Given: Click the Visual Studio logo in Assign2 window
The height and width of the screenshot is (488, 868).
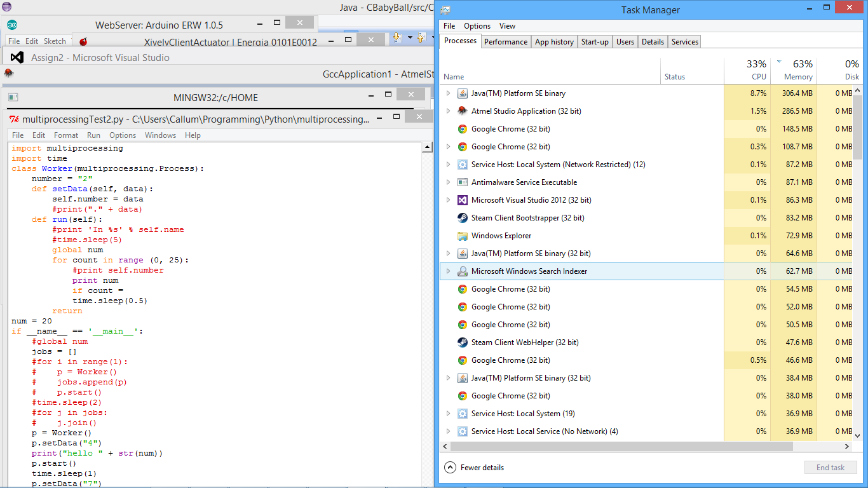Looking at the screenshot, I should [18, 57].
